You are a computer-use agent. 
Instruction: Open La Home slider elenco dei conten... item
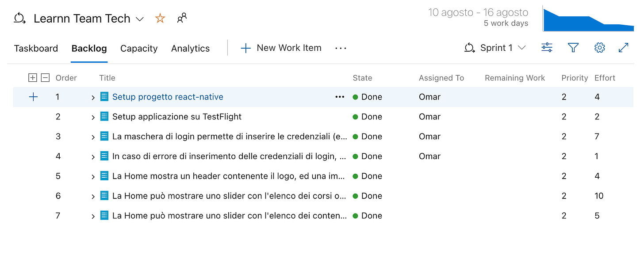230,216
